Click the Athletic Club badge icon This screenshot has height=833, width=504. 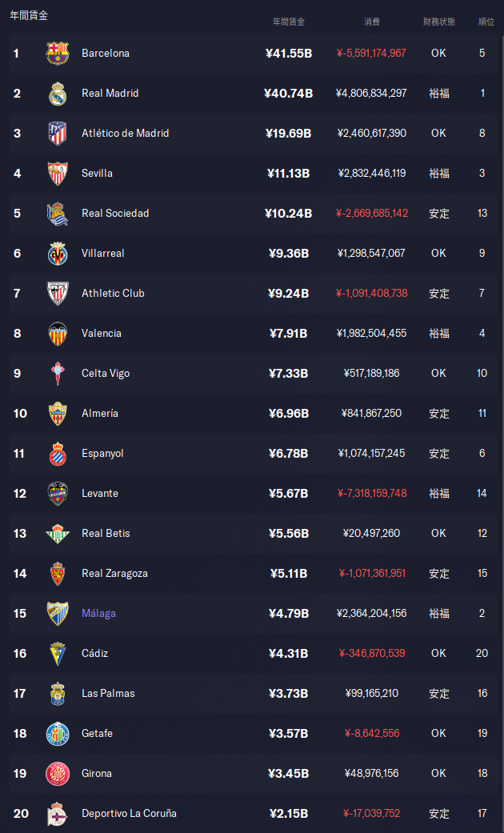[58, 294]
